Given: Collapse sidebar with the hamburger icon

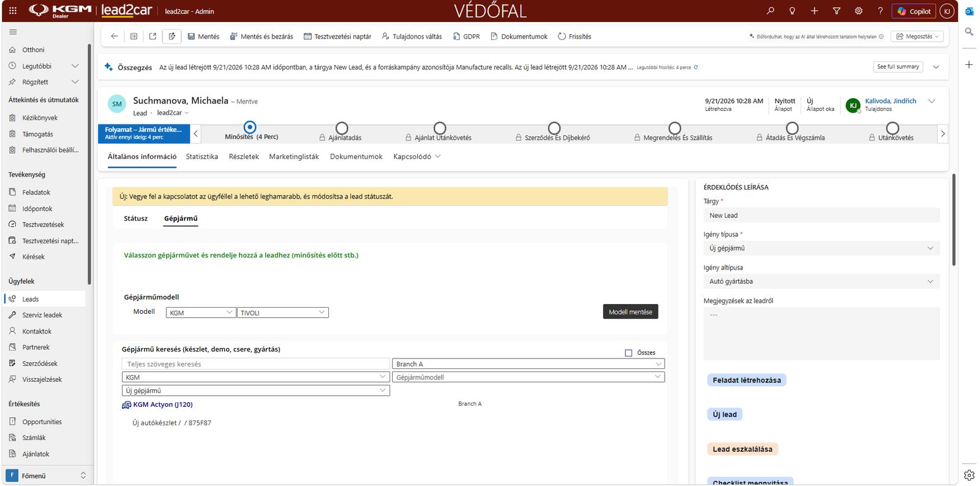Looking at the screenshot, I should (13, 32).
